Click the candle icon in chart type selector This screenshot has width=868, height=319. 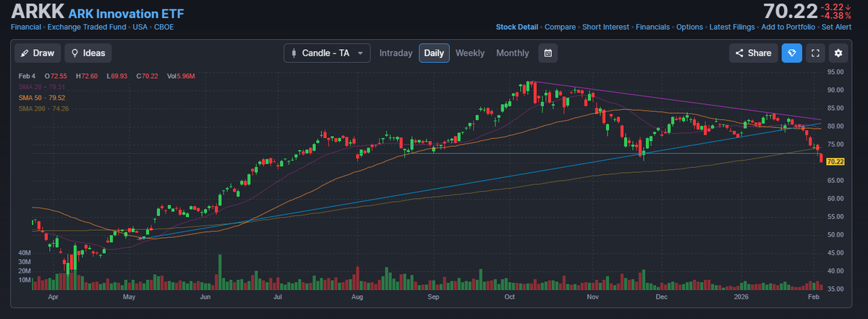[294, 53]
